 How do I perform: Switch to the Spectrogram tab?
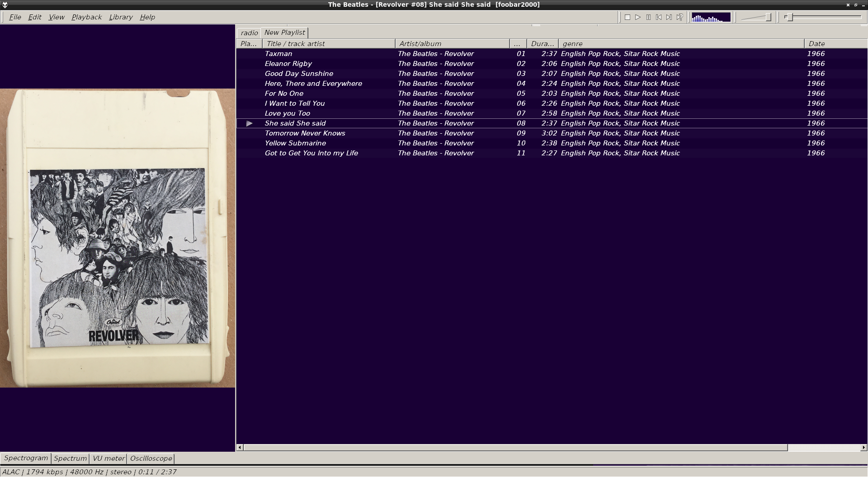(x=26, y=458)
